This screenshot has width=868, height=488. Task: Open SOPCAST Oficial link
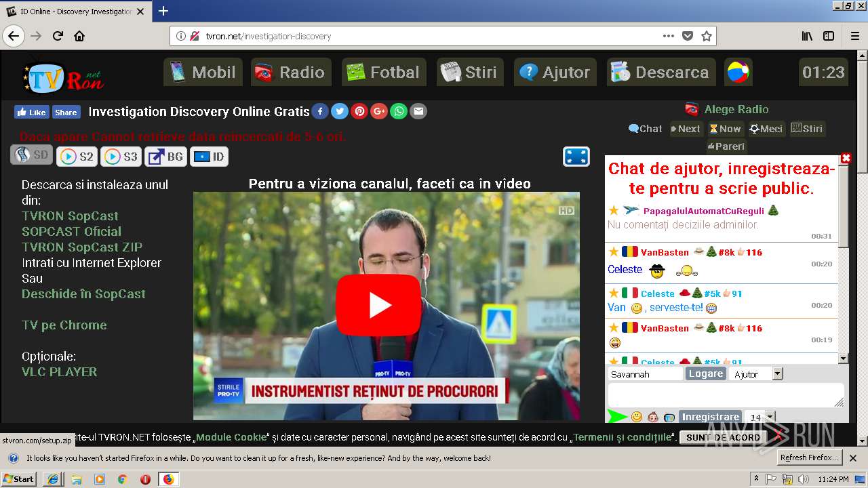click(x=71, y=231)
